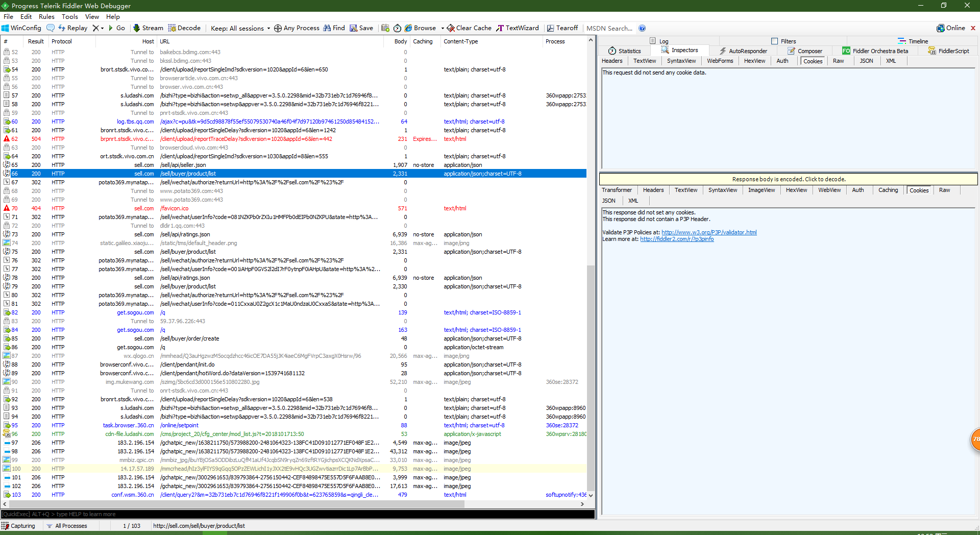Switch to the Log tab
Viewport: 980px width, 535px height.
[659, 41]
